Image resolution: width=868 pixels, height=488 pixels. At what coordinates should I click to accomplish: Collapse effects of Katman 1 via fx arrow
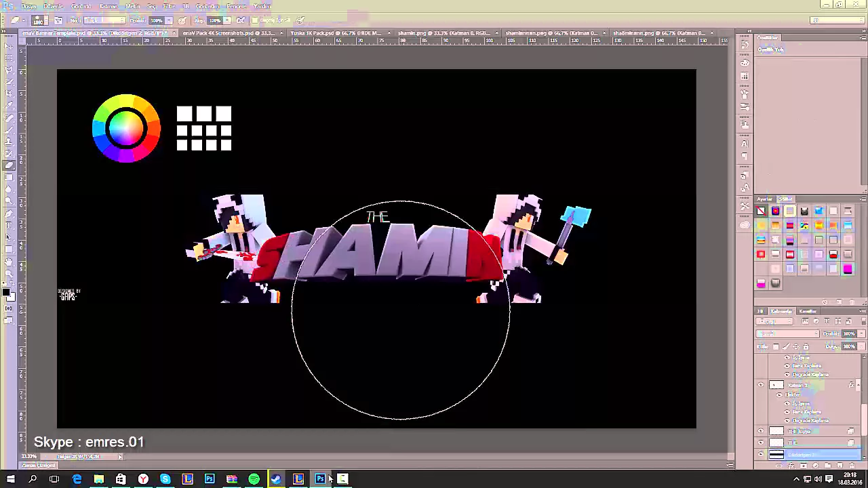click(859, 385)
